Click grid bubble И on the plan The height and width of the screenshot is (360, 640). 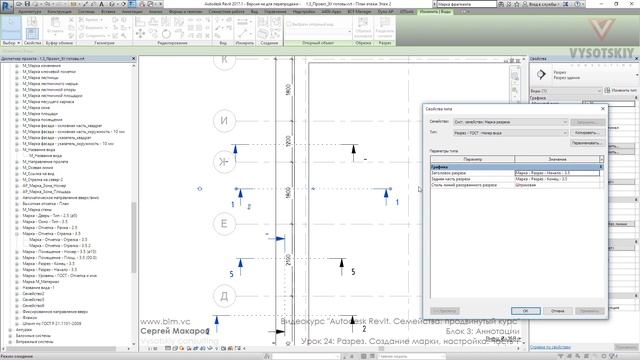224,121
